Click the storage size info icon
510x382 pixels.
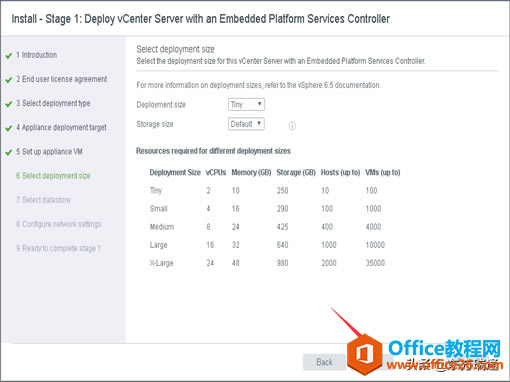click(292, 126)
